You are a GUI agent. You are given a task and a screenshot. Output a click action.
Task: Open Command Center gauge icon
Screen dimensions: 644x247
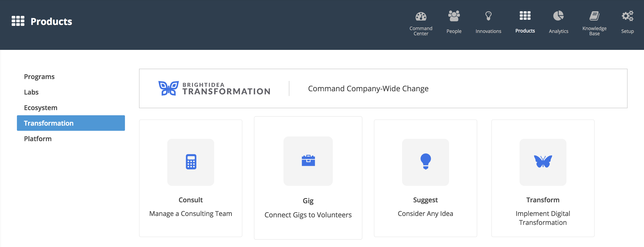(421, 16)
